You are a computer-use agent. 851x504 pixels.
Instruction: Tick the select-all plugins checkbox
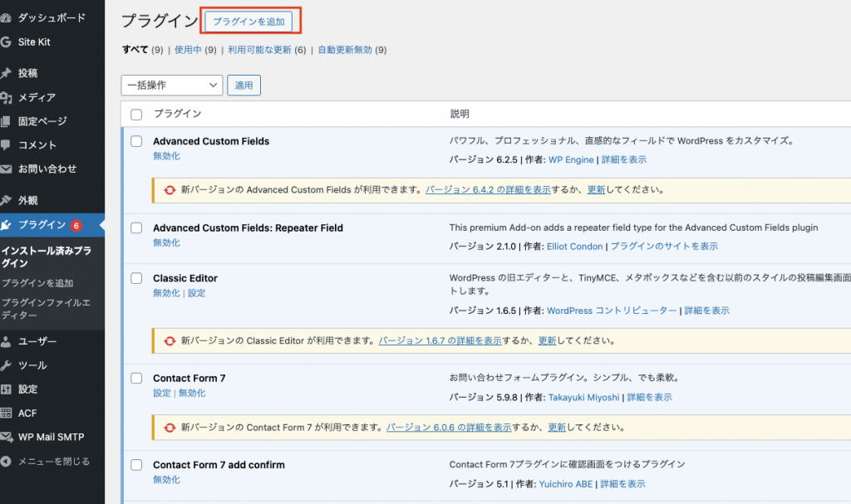136,115
